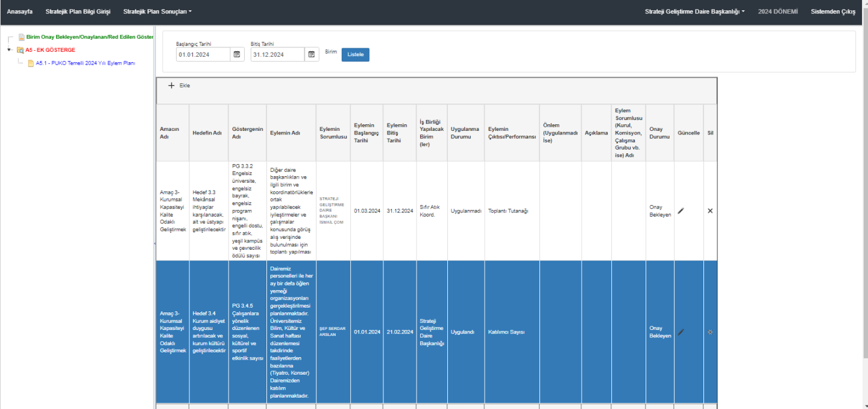Click the Birim Onay Bekleyen document icon

tap(21, 37)
